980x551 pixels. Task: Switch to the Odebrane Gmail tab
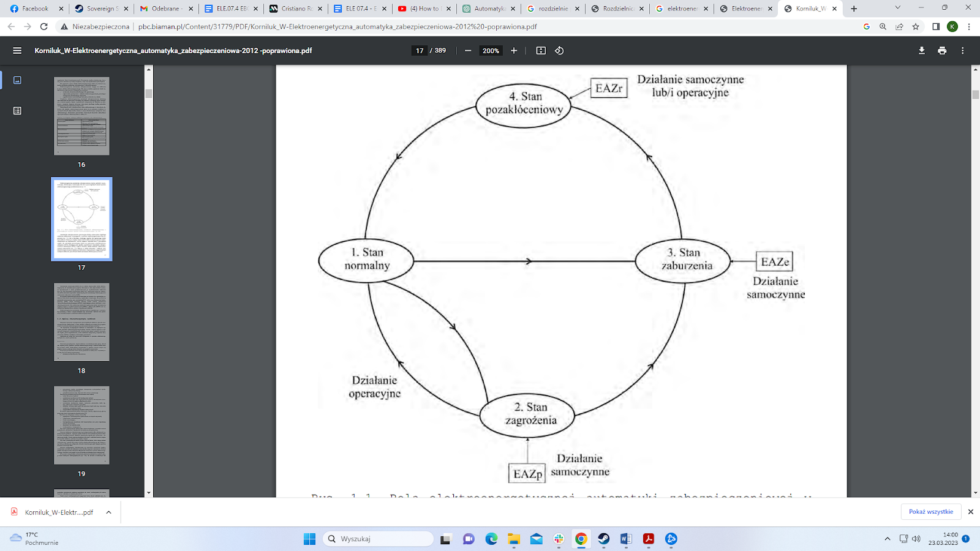click(x=165, y=9)
